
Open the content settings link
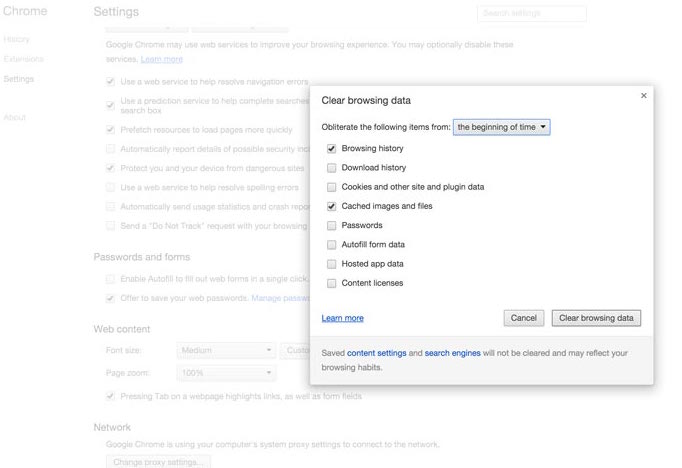[x=377, y=353]
